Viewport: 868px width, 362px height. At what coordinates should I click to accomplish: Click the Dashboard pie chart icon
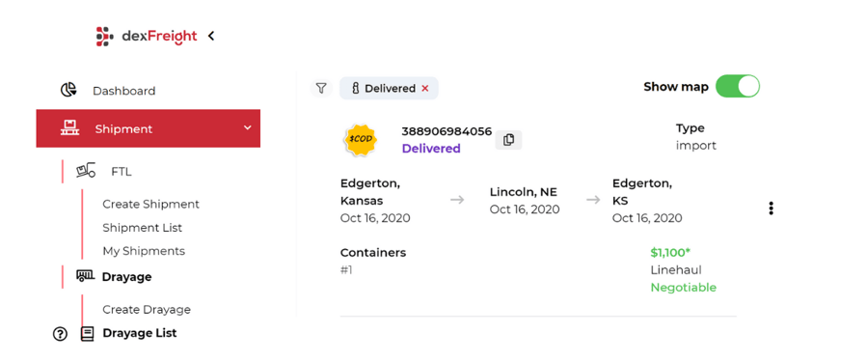[x=68, y=91]
